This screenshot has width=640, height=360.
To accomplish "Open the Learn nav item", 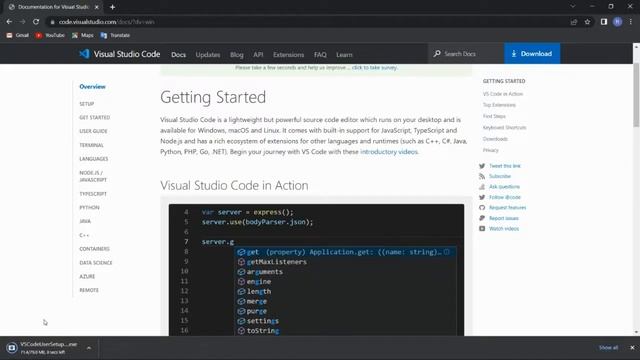I will point(344,55).
